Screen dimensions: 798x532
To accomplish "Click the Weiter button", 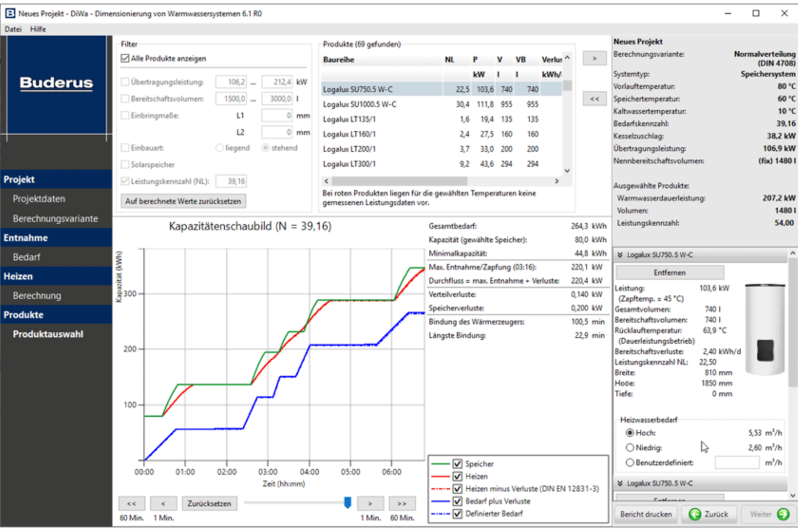I will (x=769, y=514).
